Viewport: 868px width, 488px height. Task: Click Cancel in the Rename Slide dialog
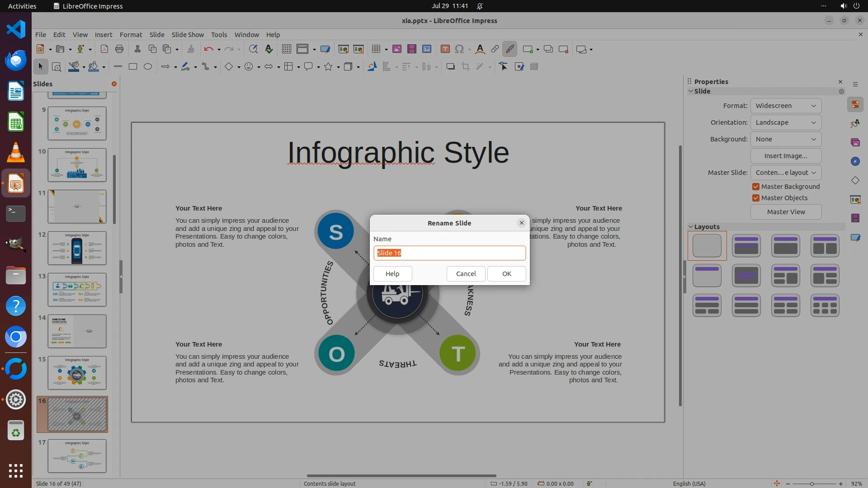(x=466, y=274)
